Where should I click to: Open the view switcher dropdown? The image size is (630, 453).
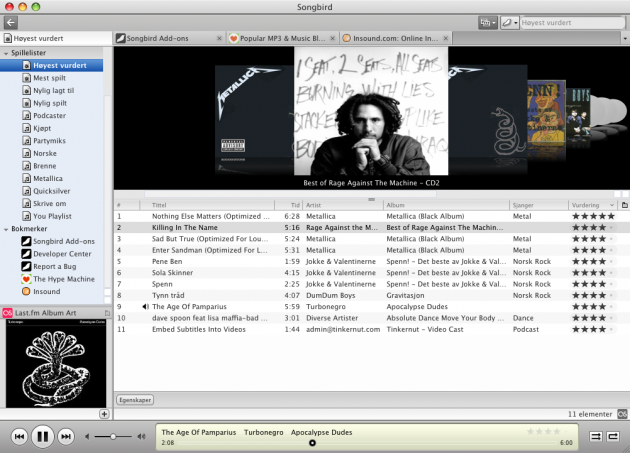point(488,23)
